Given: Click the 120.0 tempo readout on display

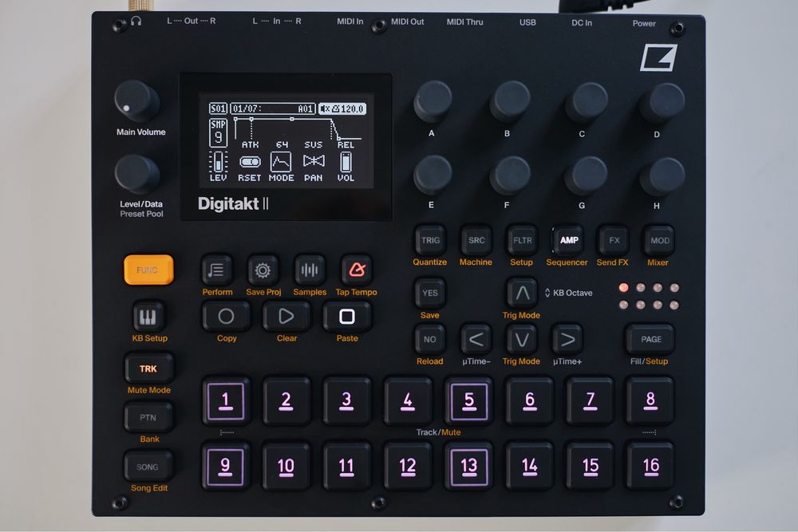Looking at the screenshot, I should 352,108.
